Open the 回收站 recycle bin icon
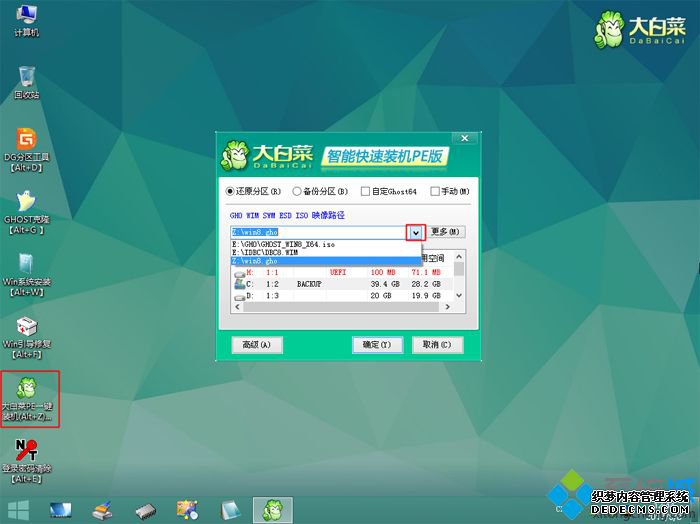The image size is (700, 524). (27, 82)
